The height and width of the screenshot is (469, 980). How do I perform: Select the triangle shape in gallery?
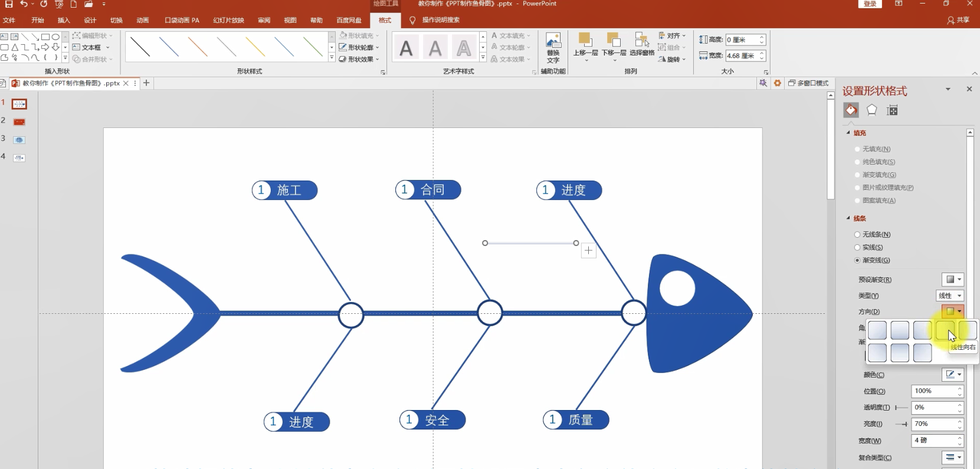pos(15,47)
